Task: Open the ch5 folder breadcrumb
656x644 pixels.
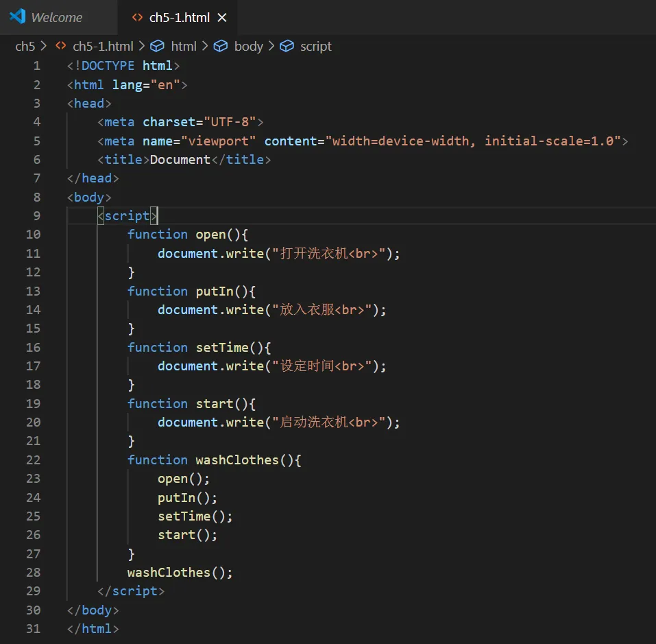Action: [x=25, y=46]
